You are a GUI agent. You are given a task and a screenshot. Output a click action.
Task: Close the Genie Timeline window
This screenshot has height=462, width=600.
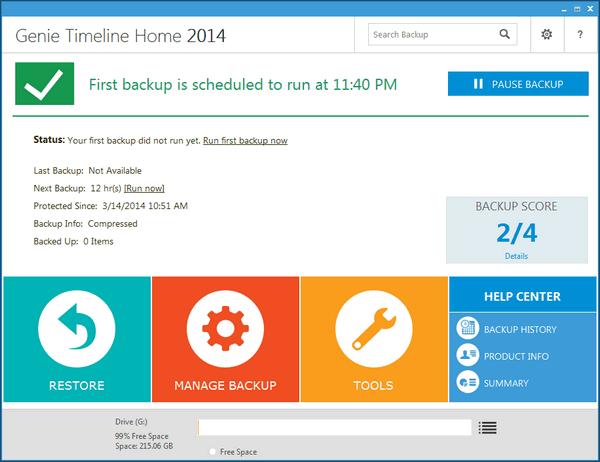(590, 9)
